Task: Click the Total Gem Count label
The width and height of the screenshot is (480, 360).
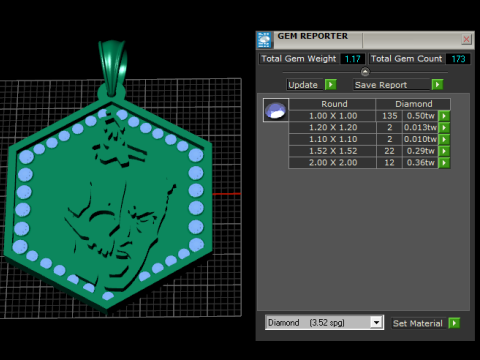Action: coord(406,59)
